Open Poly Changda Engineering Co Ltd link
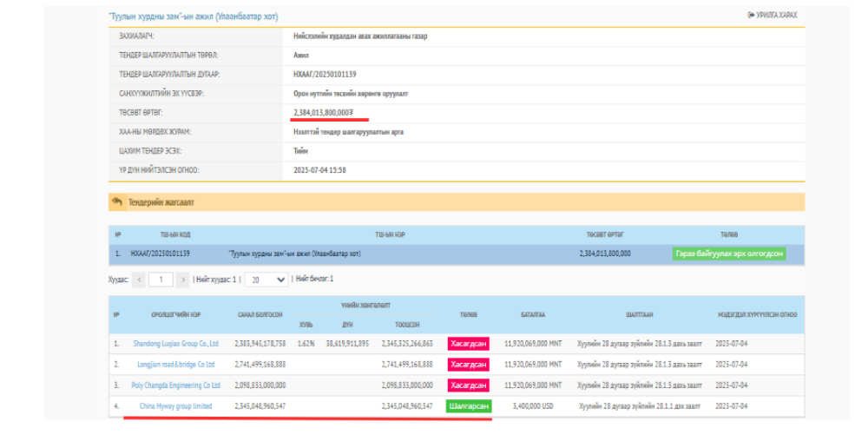Image resolution: width=868 pixels, height=448 pixels. tap(176, 385)
